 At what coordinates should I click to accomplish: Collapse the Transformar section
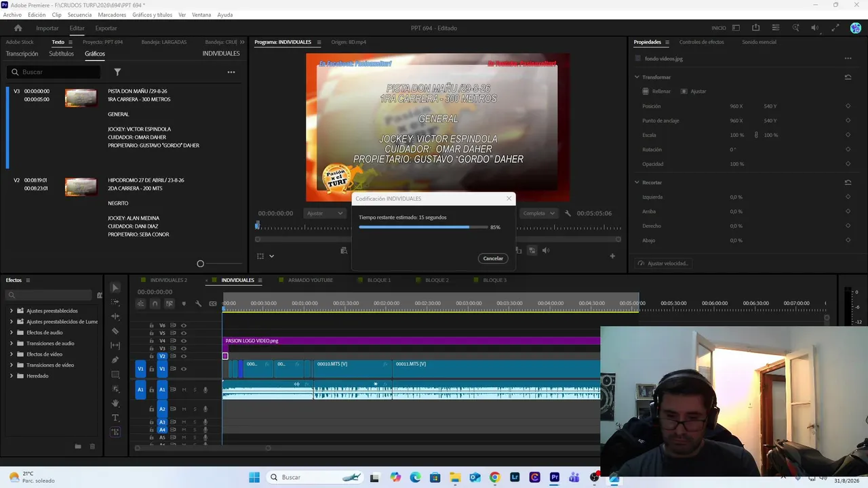coord(637,77)
